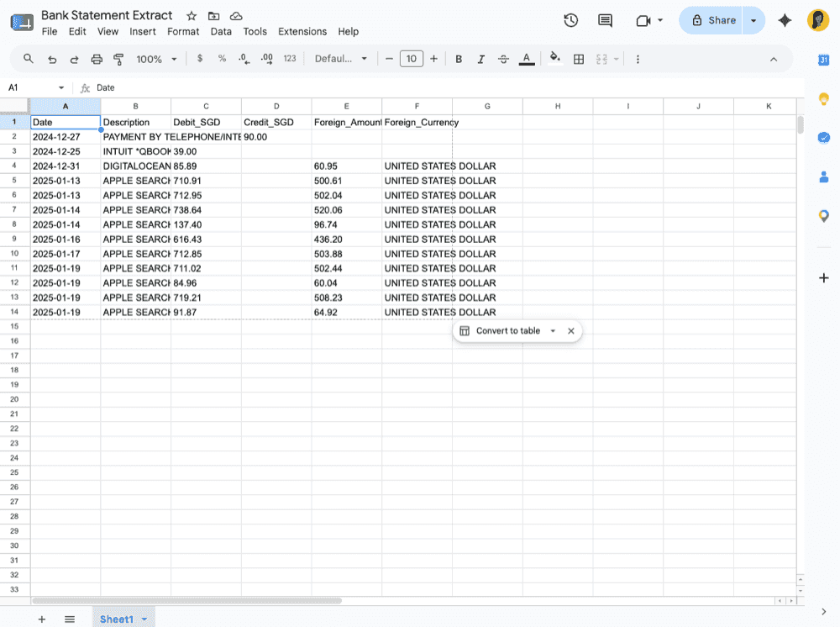The height and width of the screenshot is (627, 840).
Task: Open the View menu
Action: (x=108, y=32)
